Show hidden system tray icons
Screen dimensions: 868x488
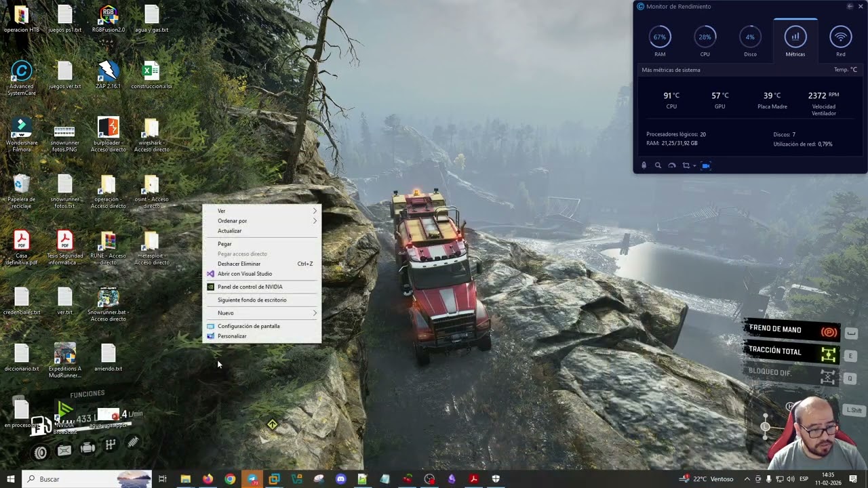747,479
